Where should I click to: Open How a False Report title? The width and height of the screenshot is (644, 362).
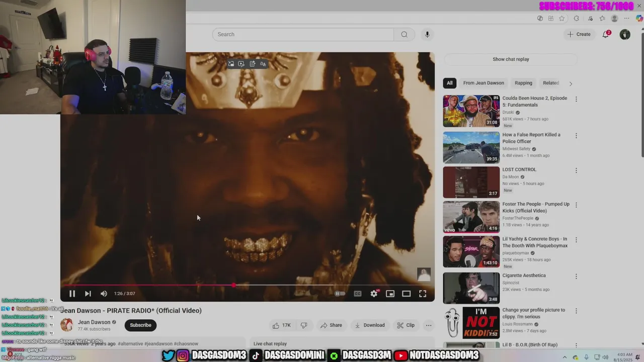(x=531, y=138)
